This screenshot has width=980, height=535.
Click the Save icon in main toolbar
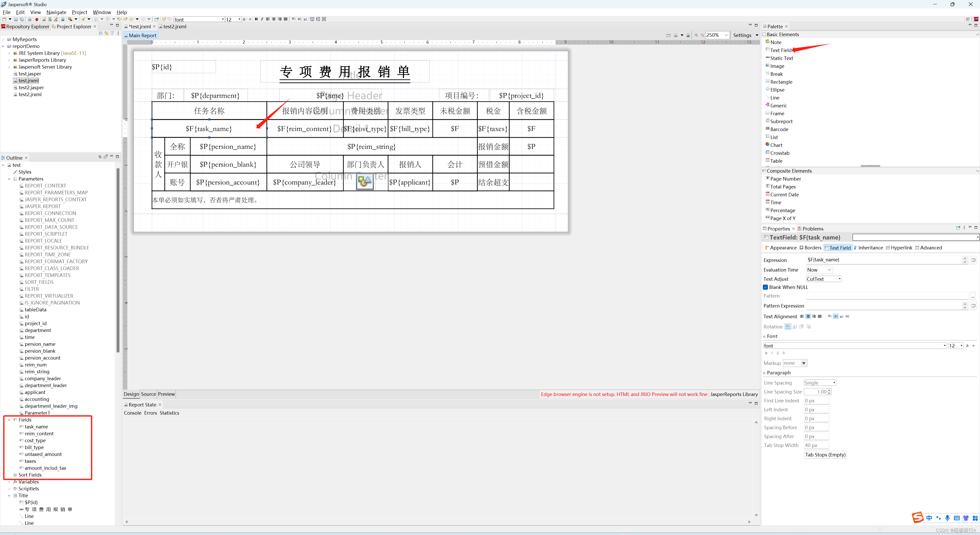16,19
